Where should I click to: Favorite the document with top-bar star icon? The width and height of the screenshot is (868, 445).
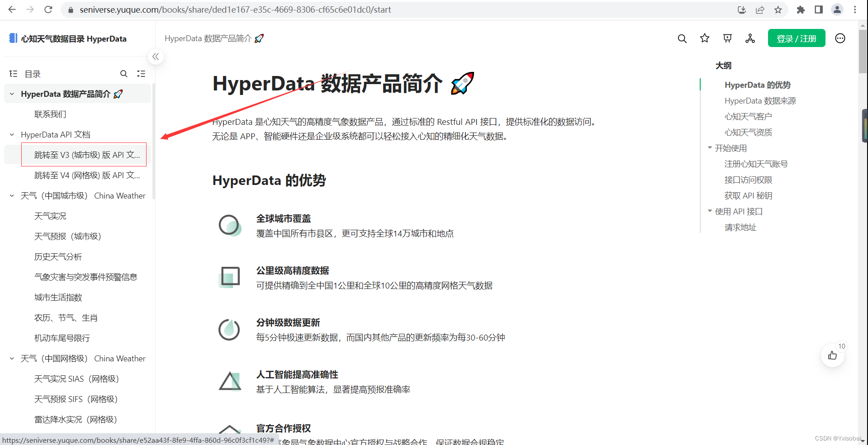click(x=705, y=38)
